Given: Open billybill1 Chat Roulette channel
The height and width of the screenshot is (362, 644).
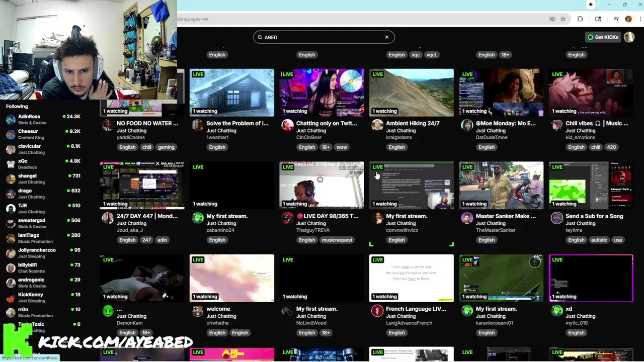Looking at the screenshot, I should (43, 267).
